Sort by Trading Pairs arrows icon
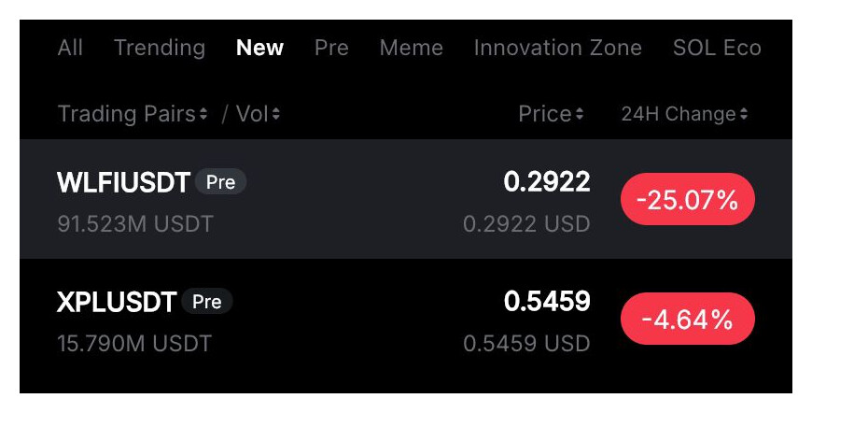Screen dimensions: 868x441 (x=203, y=115)
